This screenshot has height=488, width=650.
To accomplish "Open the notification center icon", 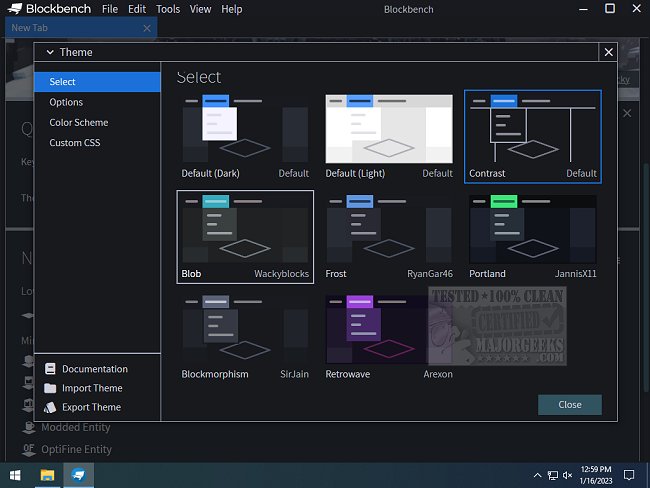I will (x=629, y=474).
